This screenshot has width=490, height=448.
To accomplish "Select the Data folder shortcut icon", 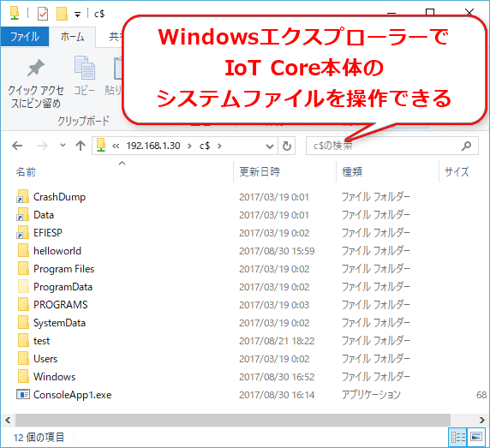I will pyautogui.click(x=23, y=215).
